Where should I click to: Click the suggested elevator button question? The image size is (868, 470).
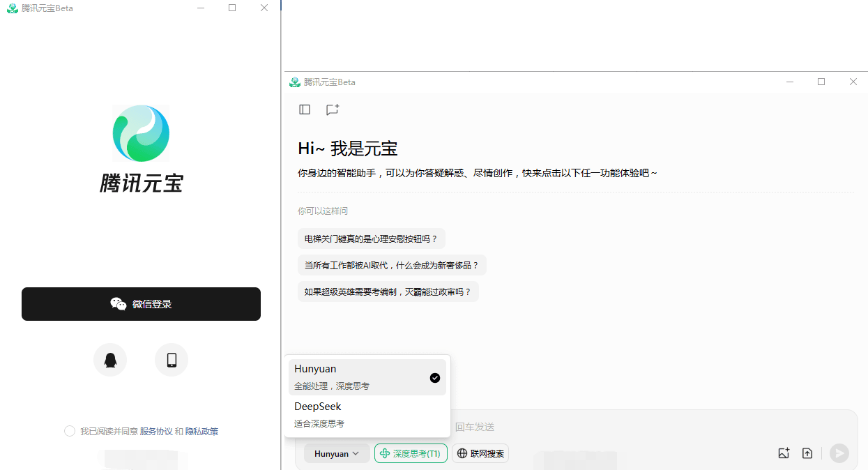(372, 238)
